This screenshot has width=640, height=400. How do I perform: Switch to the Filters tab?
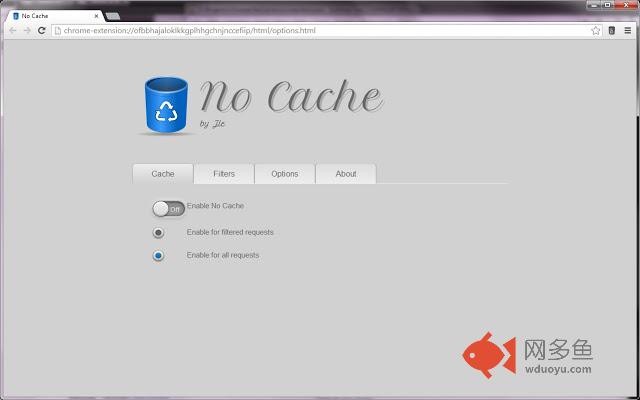pyautogui.click(x=224, y=174)
